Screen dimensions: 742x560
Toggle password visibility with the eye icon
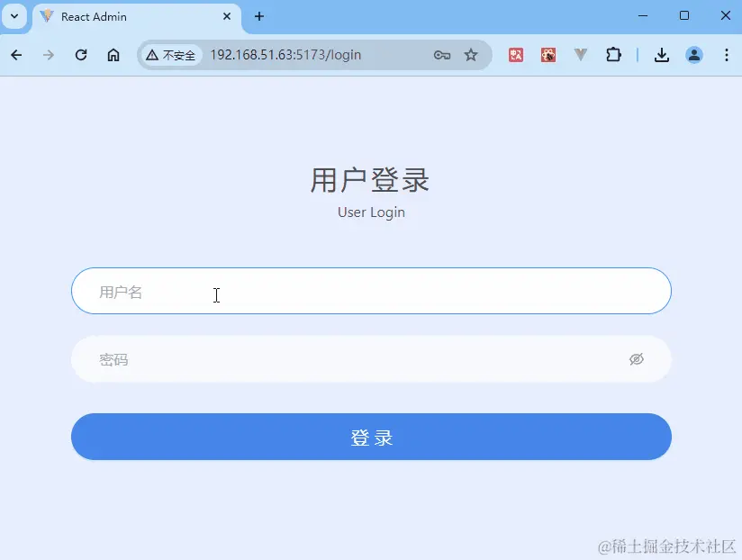[x=636, y=358]
